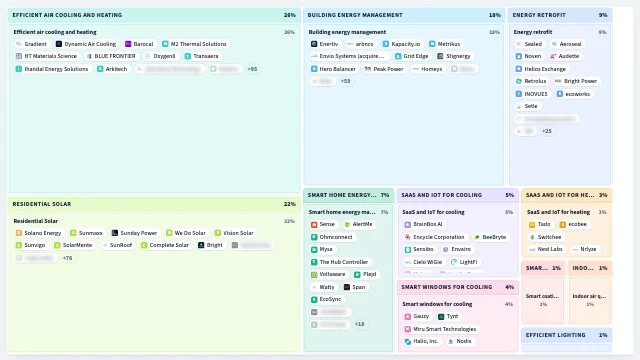This screenshot has height=360, width=640.
Task: Open the Smart Windows for Cooling header
Action: [x=458, y=287]
